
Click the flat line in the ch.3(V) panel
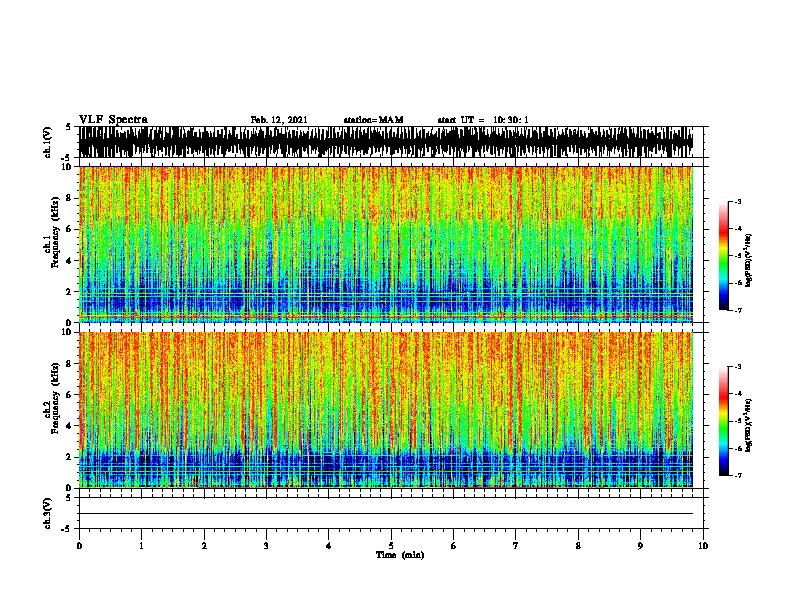pos(386,514)
